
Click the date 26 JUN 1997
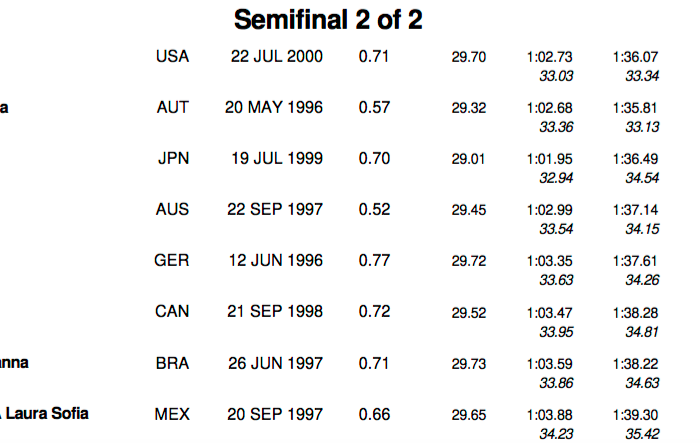tap(275, 362)
